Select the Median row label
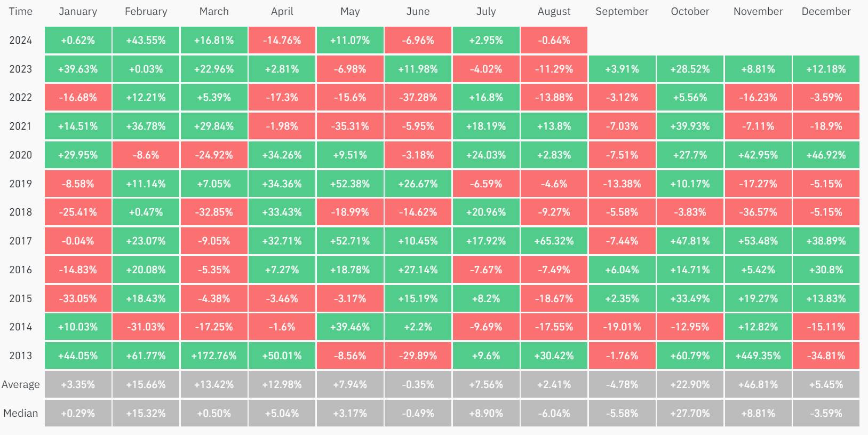Screen dimensions: 868x435 tap(21, 413)
